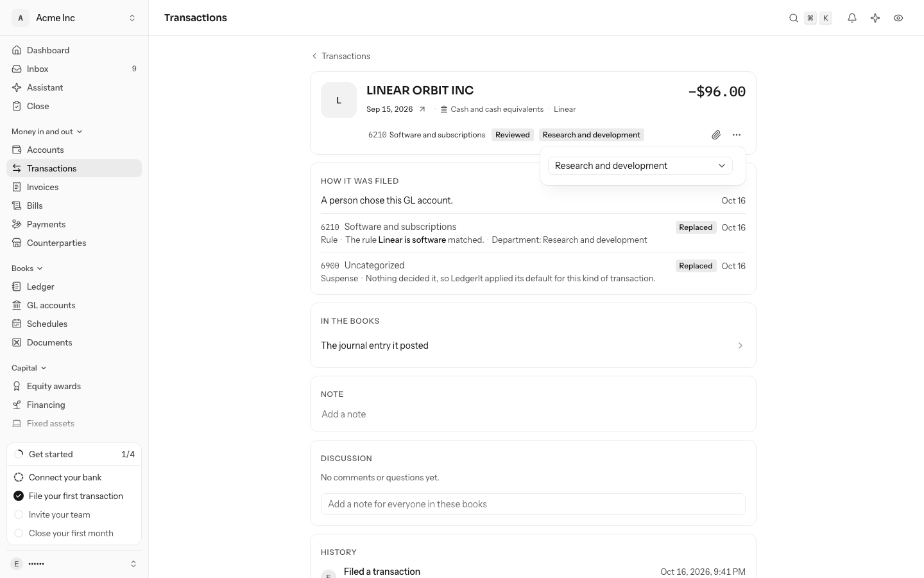
Task: Select Close your first month checklist step
Action: (74, 533)
